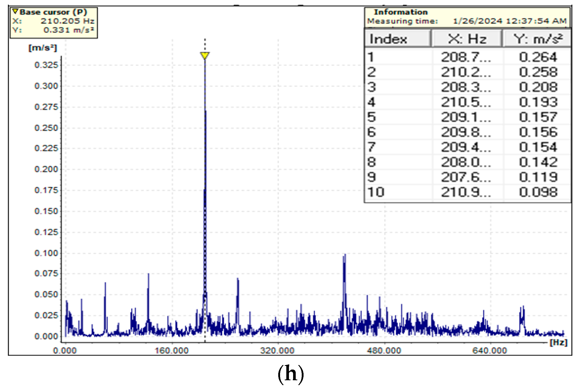Select table row 3 with 0.208 value
This screenshot has height=392, width=581.
(x=467, y=87)
